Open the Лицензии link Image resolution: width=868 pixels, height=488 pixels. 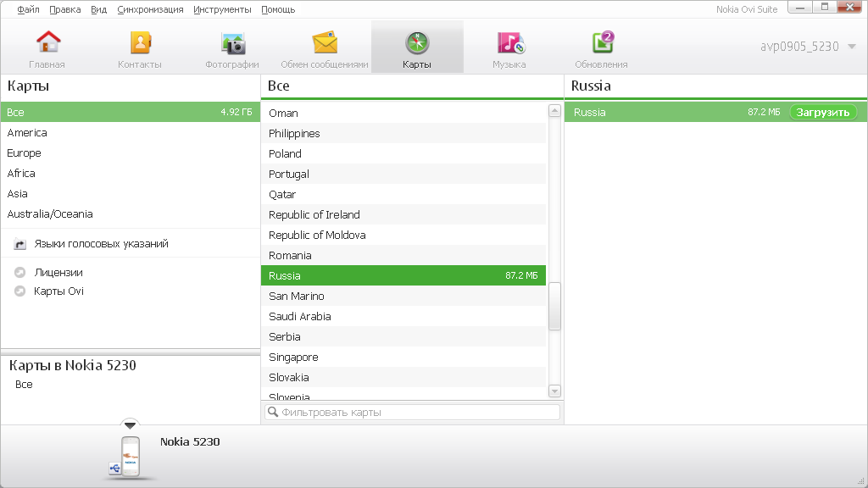click(58, 272)
